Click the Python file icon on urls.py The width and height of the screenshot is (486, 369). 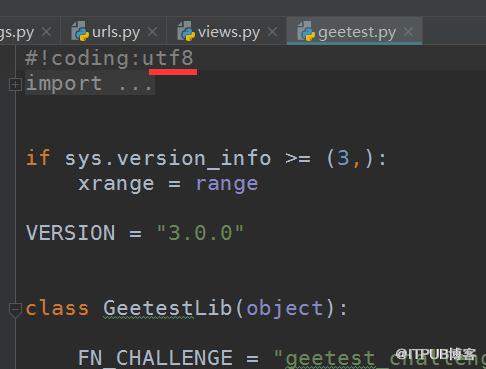(80, 31)
